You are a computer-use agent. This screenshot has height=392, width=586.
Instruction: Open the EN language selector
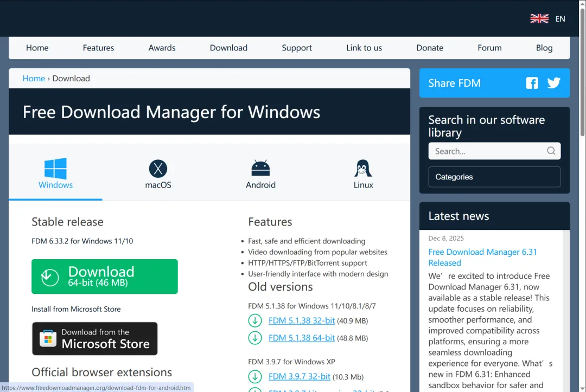click(x=560, y=19)
